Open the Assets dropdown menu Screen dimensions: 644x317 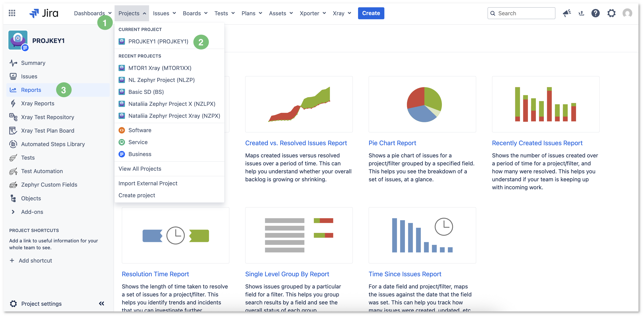[281, 13]
